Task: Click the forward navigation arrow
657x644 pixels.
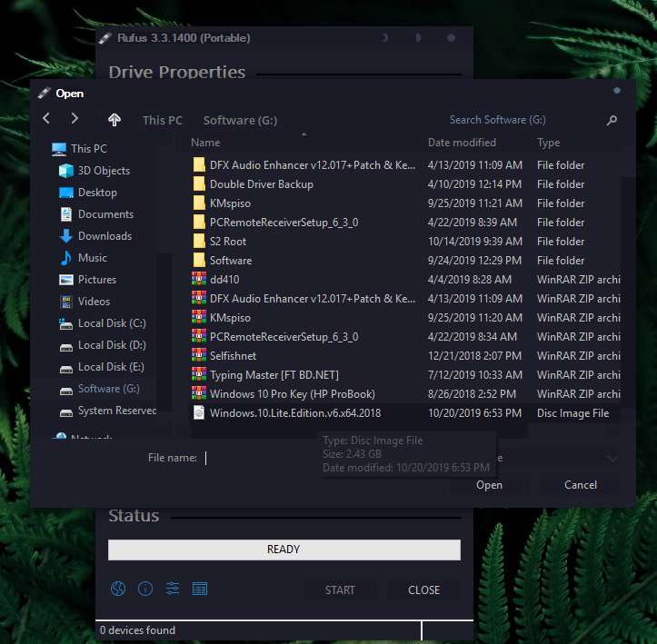Action: click(x=75, y=119)
